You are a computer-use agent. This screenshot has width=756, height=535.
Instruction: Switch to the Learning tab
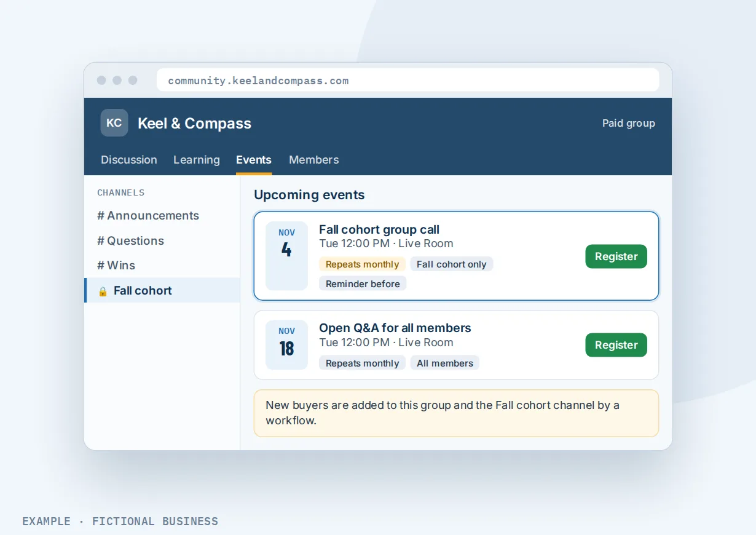point(197,160)
